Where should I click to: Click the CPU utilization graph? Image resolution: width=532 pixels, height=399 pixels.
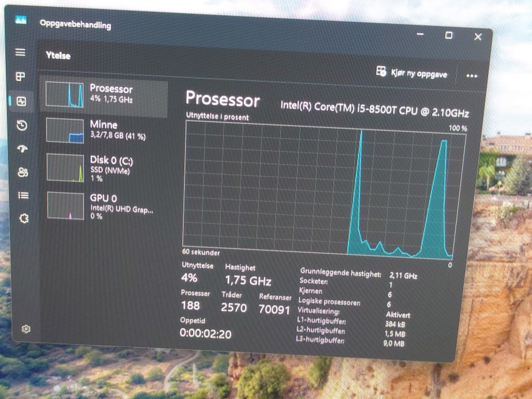323,190
